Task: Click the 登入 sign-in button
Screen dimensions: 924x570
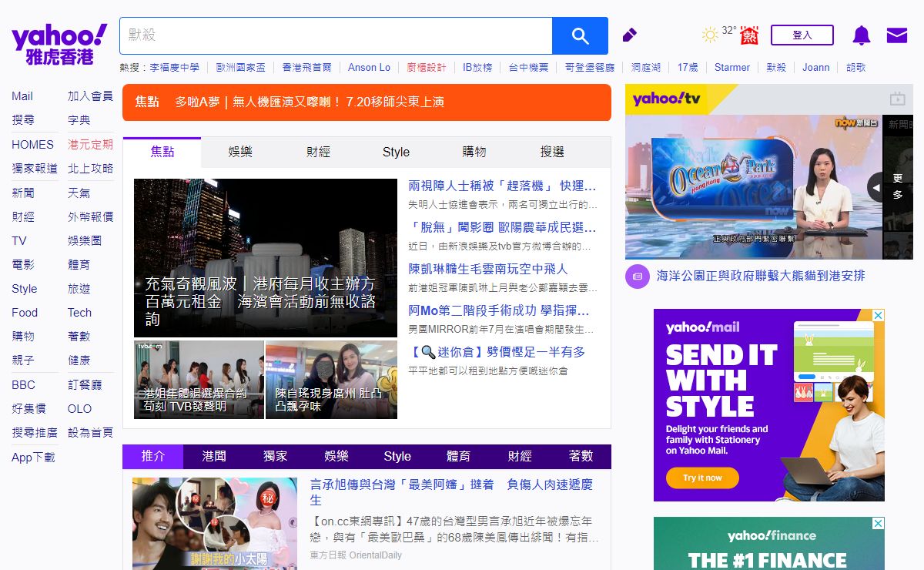Action: coord(802,35)
